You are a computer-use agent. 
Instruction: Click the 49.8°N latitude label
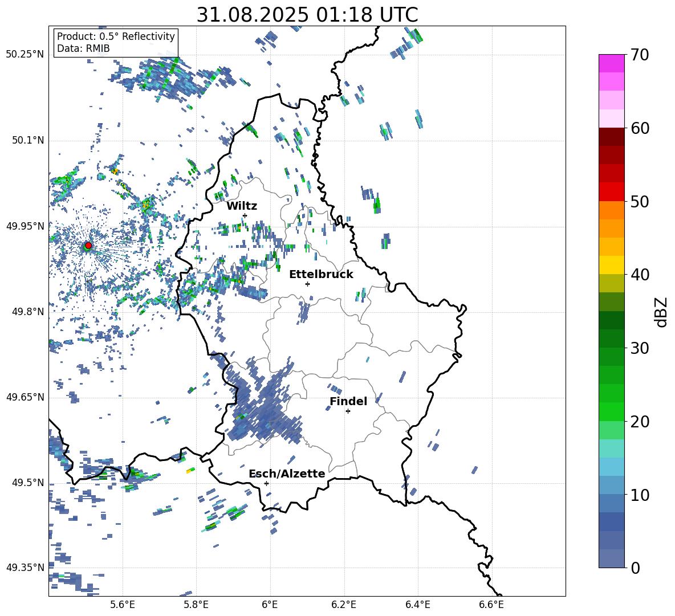(x=28, y=312)
